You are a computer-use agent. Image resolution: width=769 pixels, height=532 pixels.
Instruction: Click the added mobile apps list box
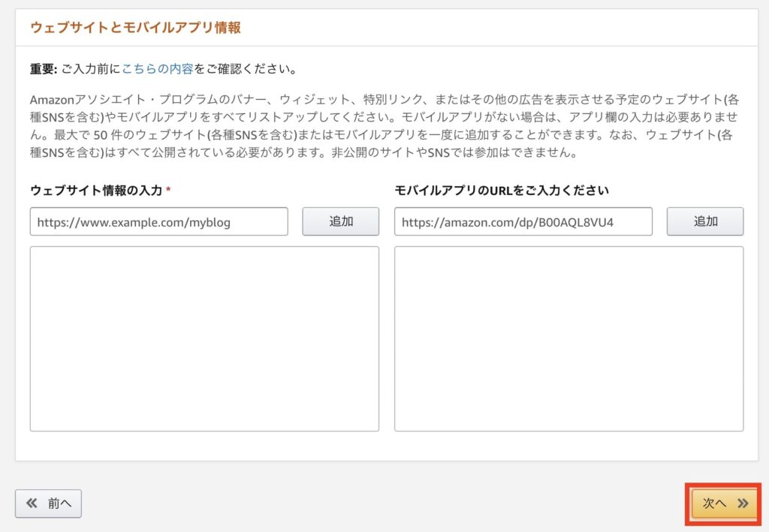click(x=569, y=338)
